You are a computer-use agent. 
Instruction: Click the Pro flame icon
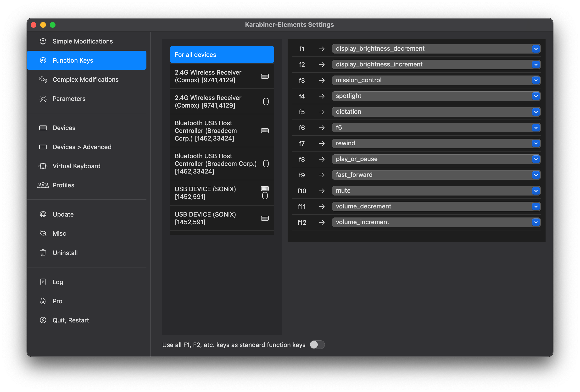coord(43,301)
